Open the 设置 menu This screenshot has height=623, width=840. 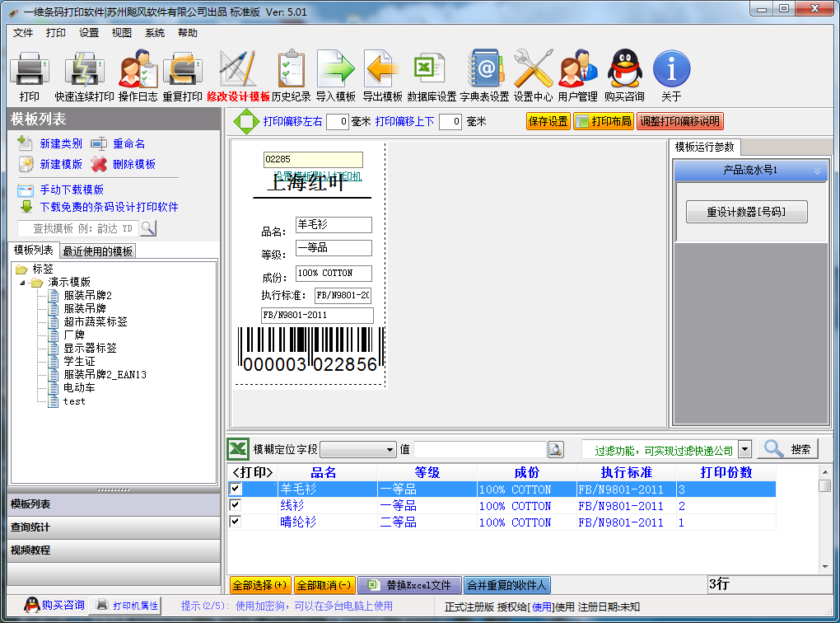pos(89,33)
